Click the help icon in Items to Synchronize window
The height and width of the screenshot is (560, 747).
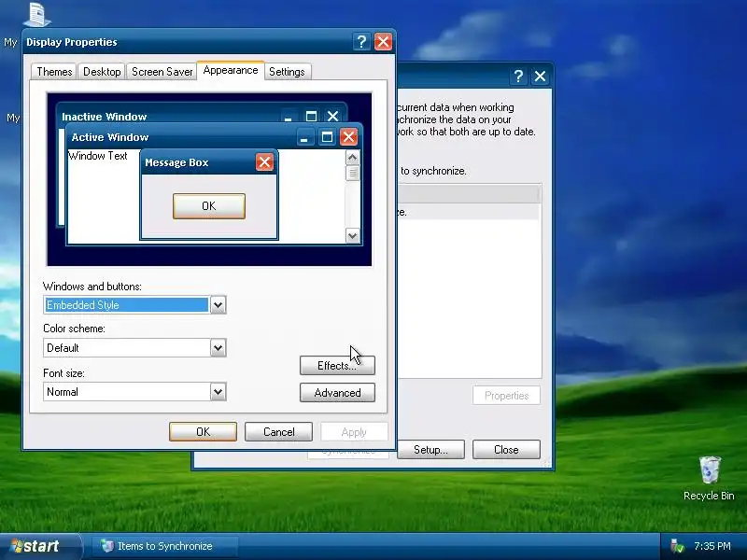coord(518,77)
